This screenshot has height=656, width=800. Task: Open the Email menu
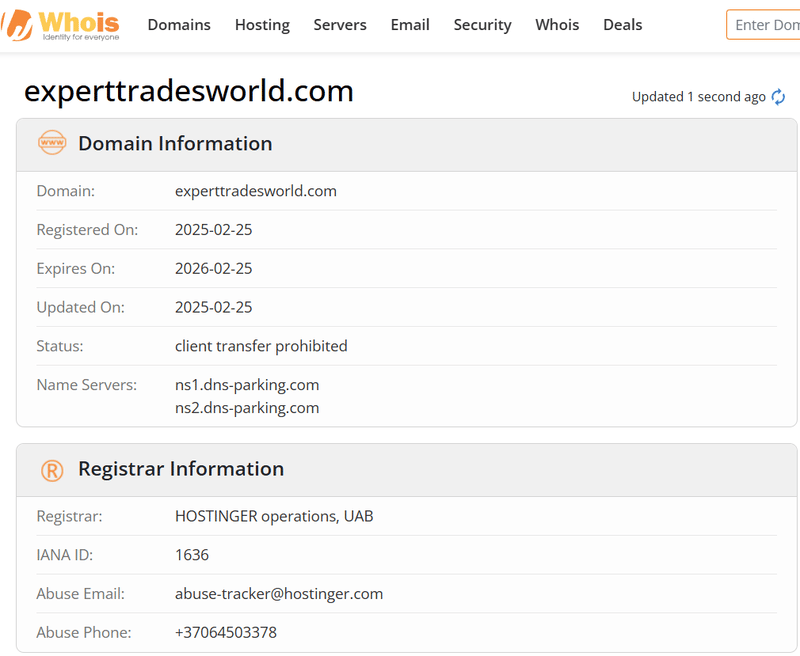tap(410, 25)
